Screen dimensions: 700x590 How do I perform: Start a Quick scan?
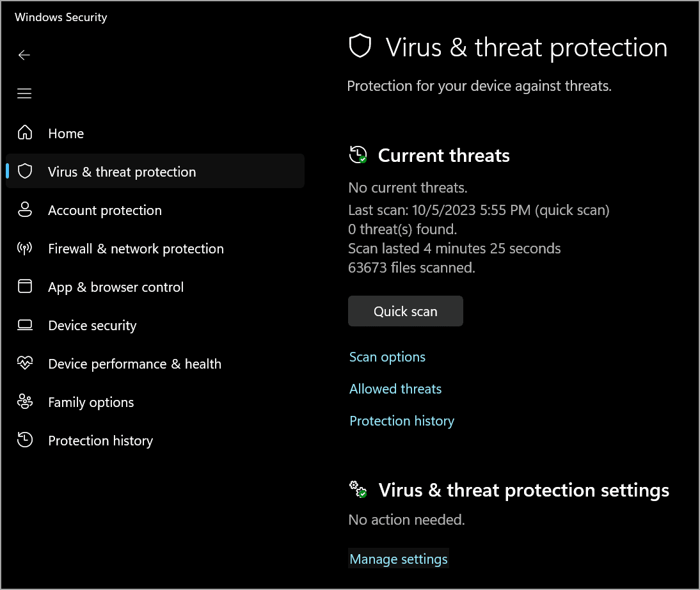point(405,311)
